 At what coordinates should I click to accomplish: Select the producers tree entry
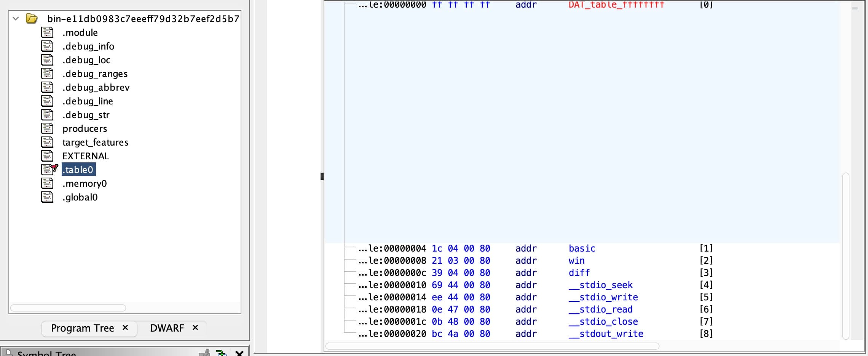click(85, 128)
